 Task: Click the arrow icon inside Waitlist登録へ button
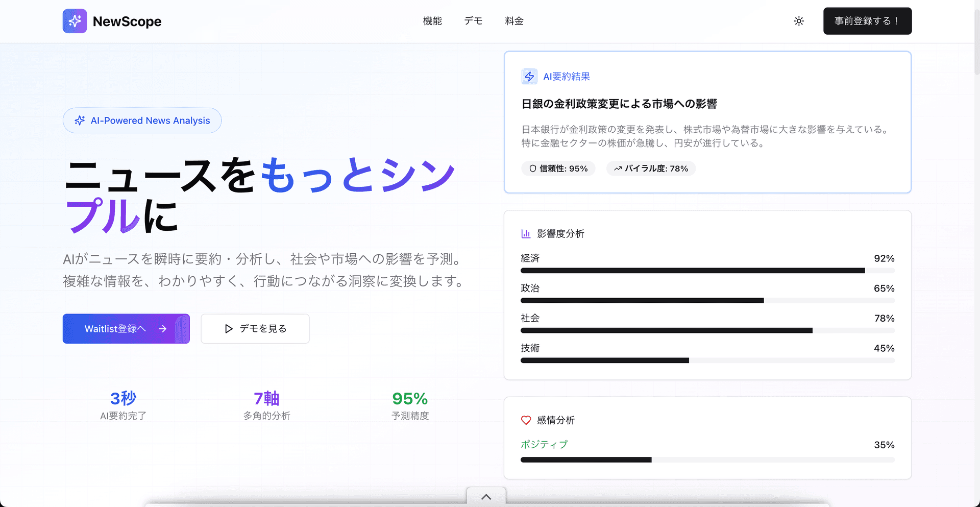click(x=162, y=328)
